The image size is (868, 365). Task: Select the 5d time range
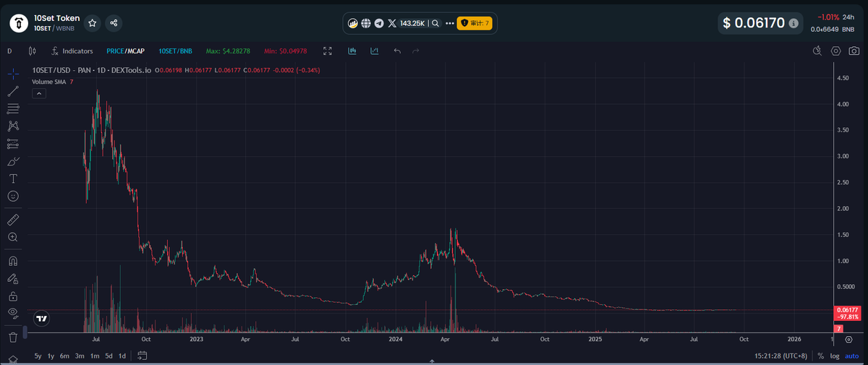pyautogui.click(x=109, y=356)
